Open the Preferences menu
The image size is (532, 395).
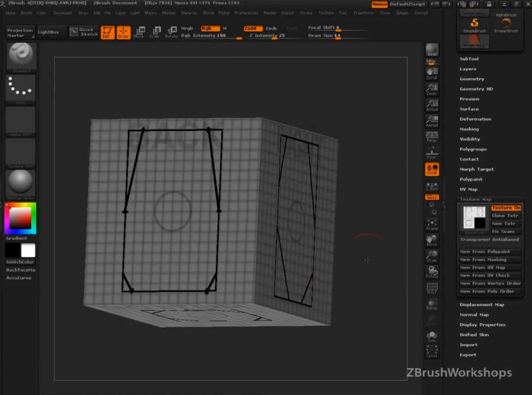pyautogui.click(x=246, y=13)
